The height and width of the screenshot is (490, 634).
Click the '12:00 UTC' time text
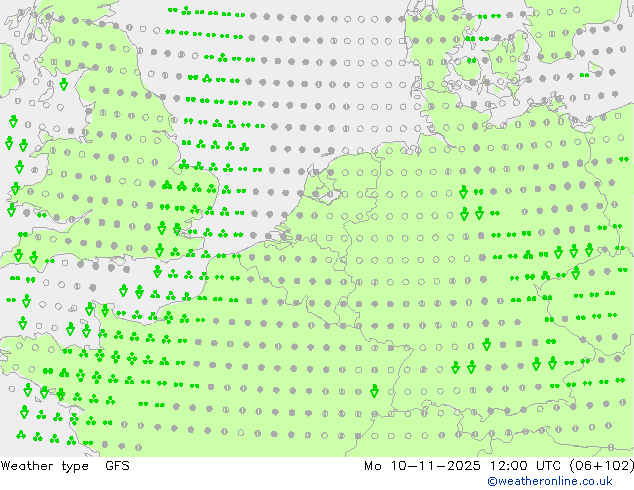[525, 466]
